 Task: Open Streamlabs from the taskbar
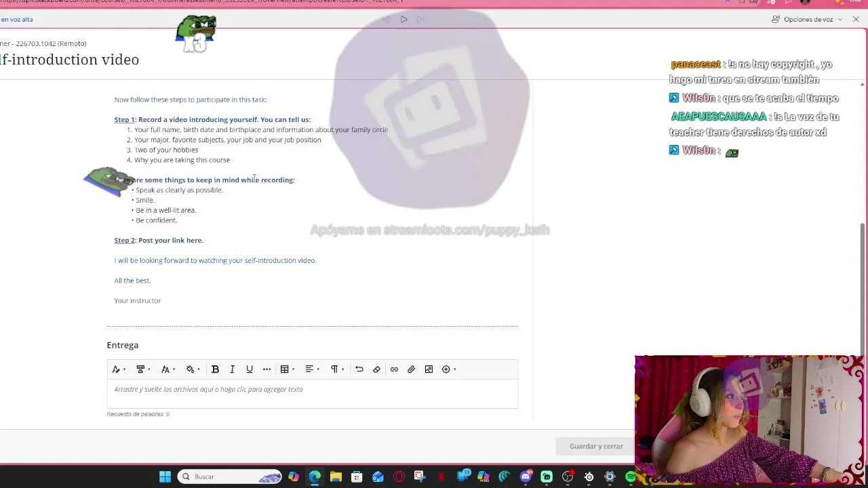click(547, 476)
